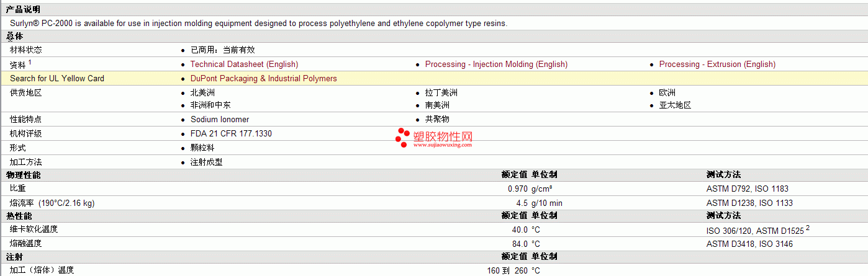Click the 维卡软化温度 property label
The height and width of the screenshot is (276, 868).
tap(34, 229)
